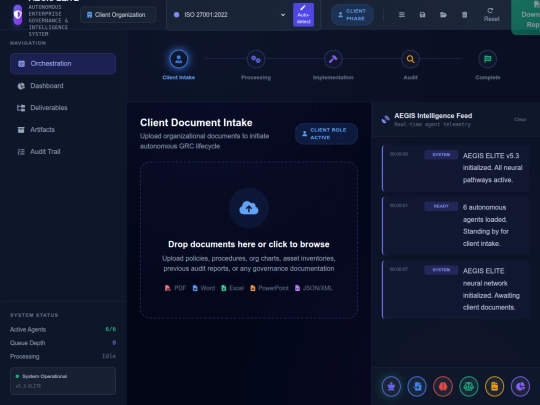This screenshot has width=540, height=405.
Task: Open the settings sliders icon in top toolbar
Action: (402, 15)
